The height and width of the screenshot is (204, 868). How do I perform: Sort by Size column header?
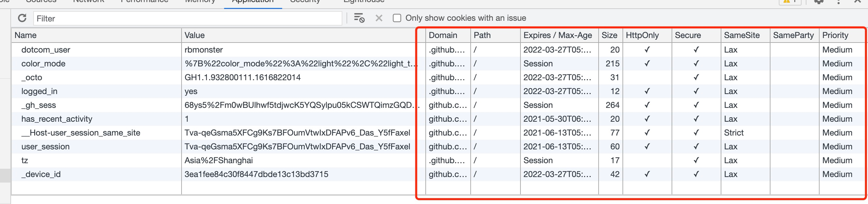[x=610, y=35]
